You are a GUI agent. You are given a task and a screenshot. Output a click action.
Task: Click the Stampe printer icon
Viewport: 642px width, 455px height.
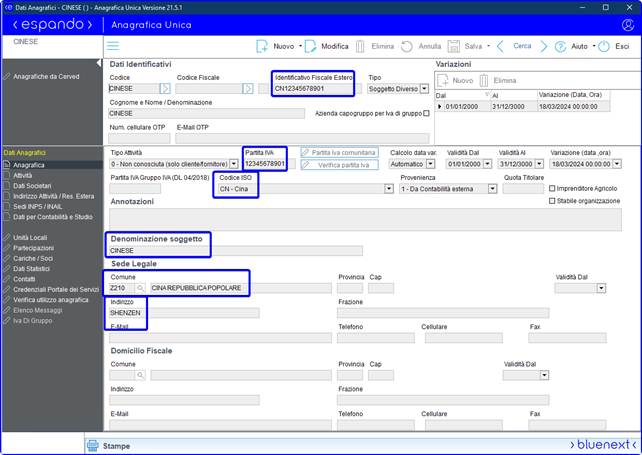93,446
